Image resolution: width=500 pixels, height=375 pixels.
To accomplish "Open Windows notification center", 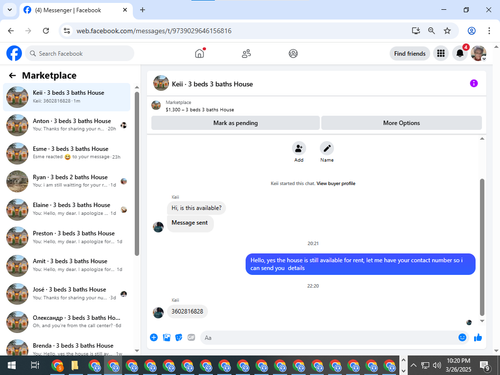I will click(x=485, y=366).
